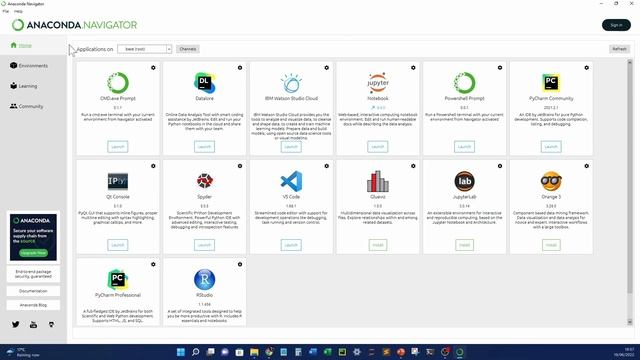
Task: Open the gear options for Jupyter Notebook
Action: 413,68
